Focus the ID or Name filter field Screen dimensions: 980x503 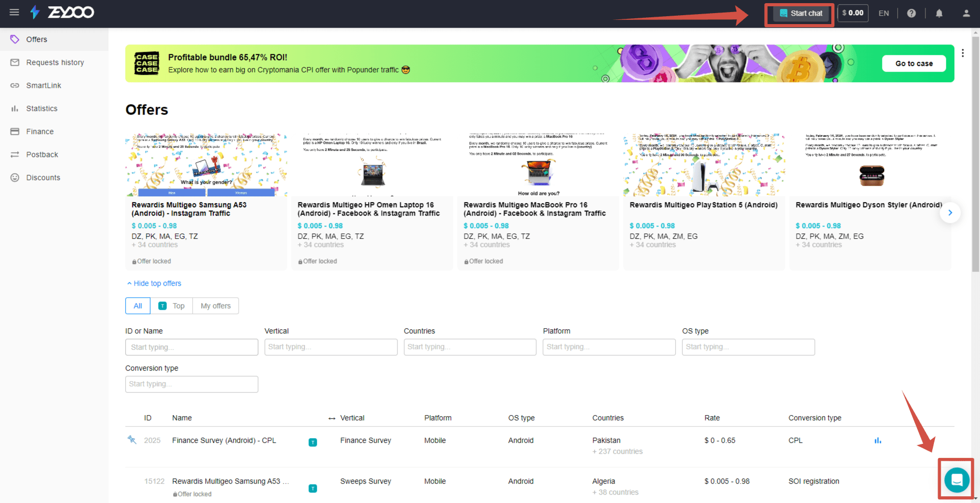pyautogui.click(x=192, y=347)
